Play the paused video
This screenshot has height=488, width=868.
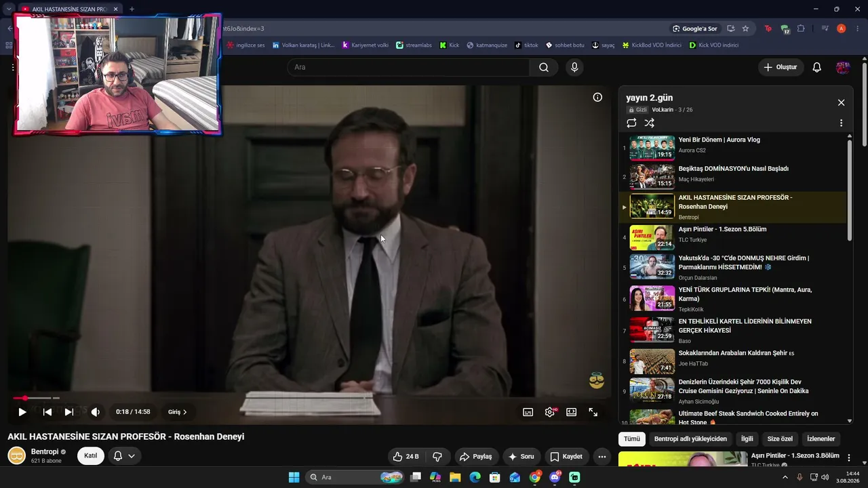[x=22, y=411]
